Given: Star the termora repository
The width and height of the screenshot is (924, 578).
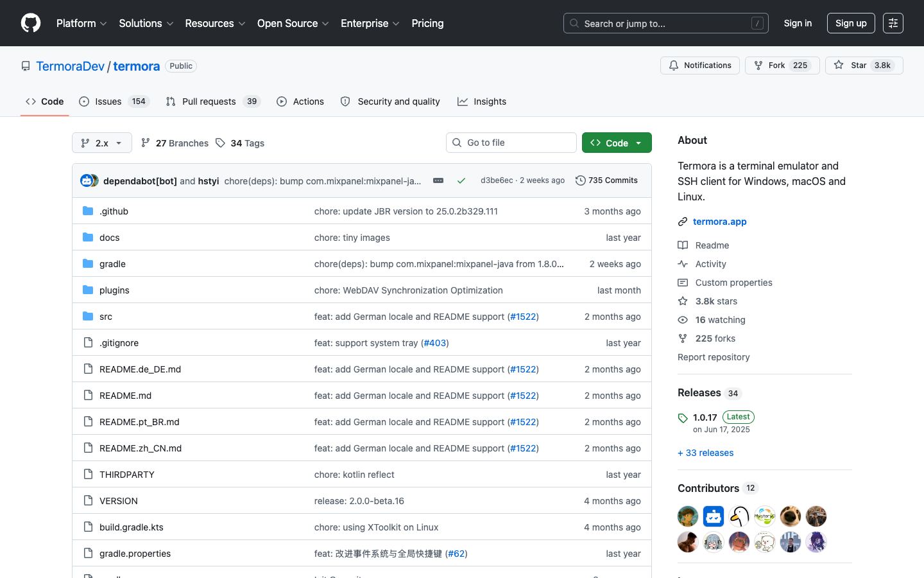Looking at the screenshot, I should pos(864,66).
